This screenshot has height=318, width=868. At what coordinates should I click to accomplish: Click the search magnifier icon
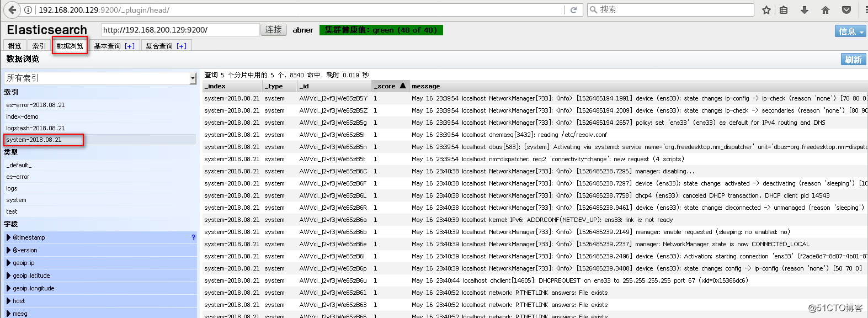[x=594, y=10]
